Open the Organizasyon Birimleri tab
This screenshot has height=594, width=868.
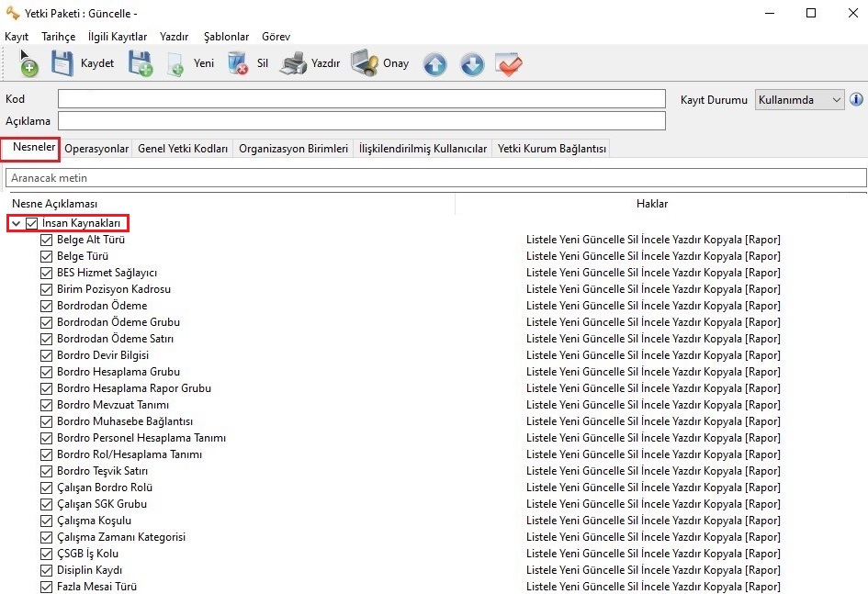(x=293, y=148)
